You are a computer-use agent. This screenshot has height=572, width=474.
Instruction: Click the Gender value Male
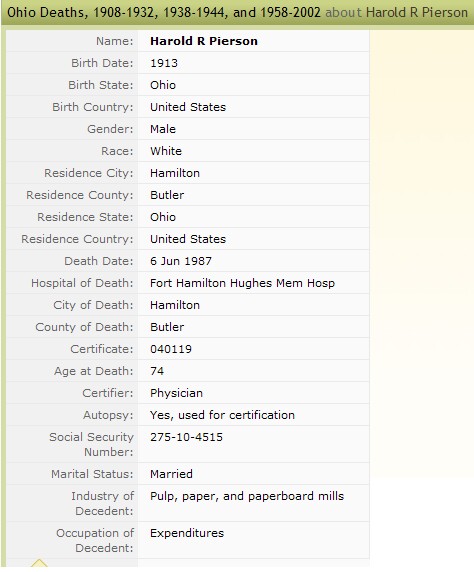tap(163, 129)
